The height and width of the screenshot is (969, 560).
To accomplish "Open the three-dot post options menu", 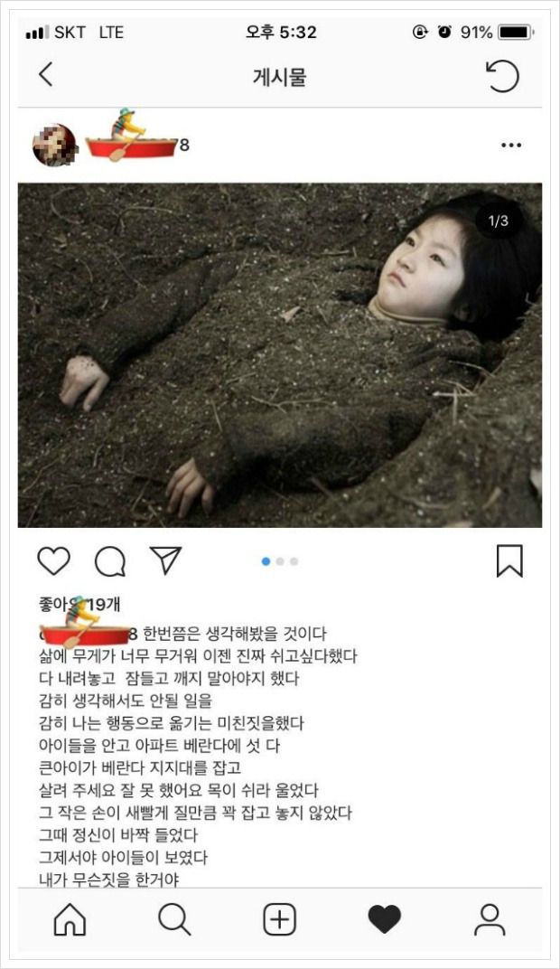I will [x=511, y=146].
